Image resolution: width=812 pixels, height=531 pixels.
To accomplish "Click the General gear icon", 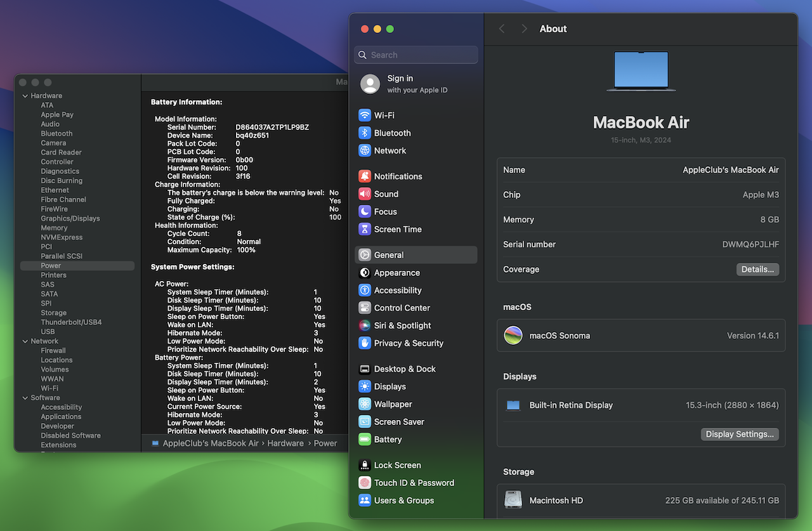I will (x=365, y=255).
